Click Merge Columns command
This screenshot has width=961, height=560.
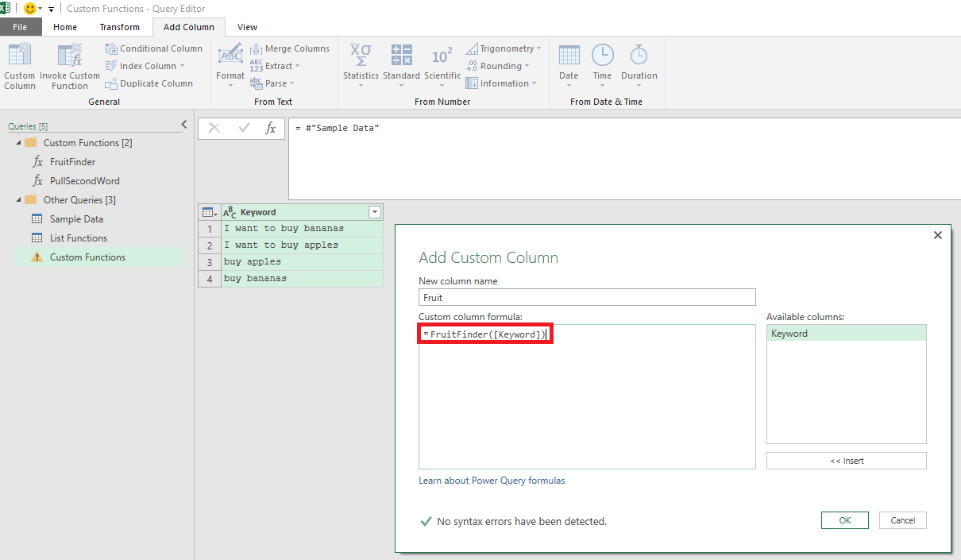pyautogui.click(x=290, y=48)
